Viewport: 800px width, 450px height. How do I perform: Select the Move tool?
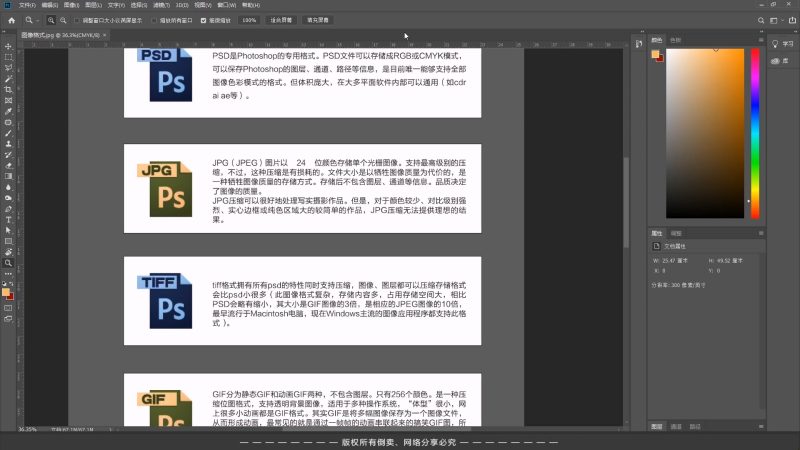point(8,47)
